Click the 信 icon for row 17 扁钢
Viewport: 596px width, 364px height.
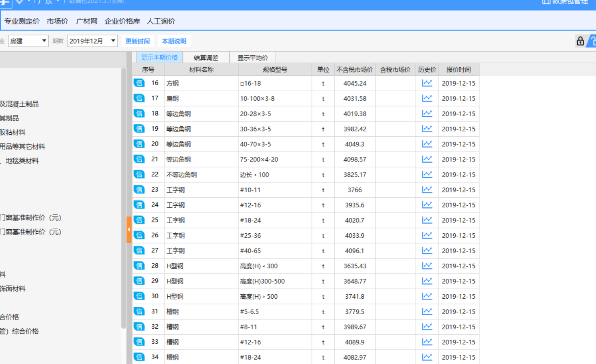point(139,98)
